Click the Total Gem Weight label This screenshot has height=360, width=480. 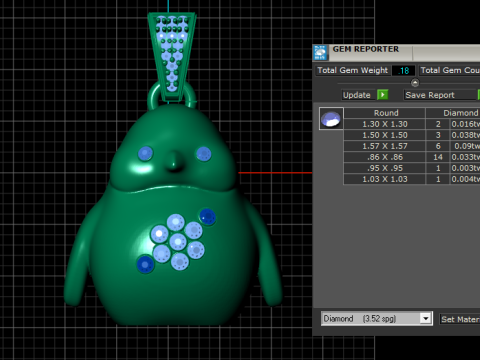pyautogui.click(x=353, y=70)
